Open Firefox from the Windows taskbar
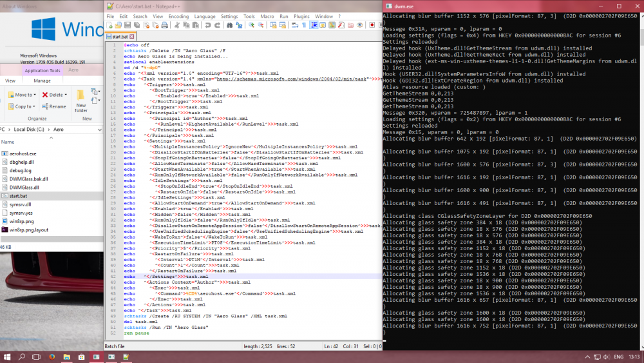The width and height of the screenshot is (644, 363). [x=51, y=356]
